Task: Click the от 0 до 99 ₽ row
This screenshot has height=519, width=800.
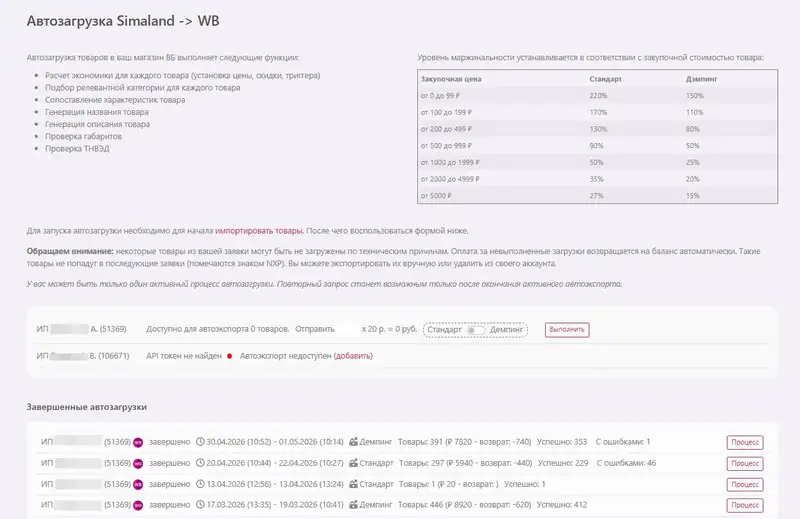Action: pos(597,95)
